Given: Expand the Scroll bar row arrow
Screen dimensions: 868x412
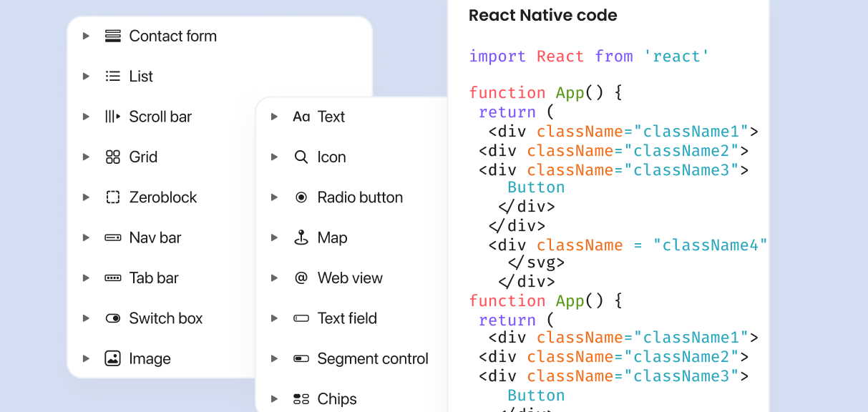Looking at the screenshot, I should [86, 117].
